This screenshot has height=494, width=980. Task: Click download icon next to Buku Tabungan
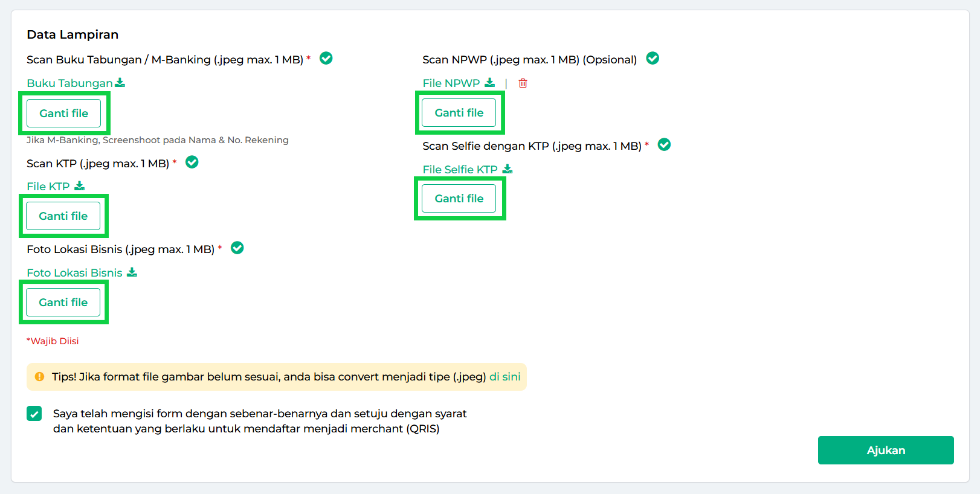click(120, 83)
